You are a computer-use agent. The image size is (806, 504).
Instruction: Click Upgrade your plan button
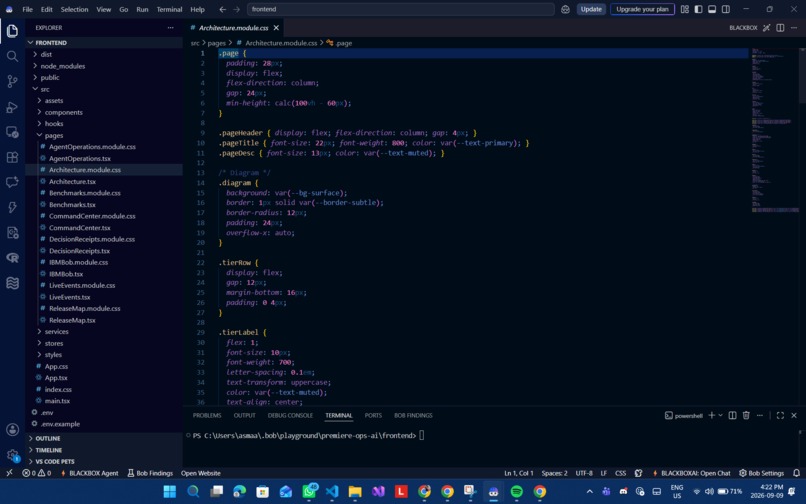point(642,9)
